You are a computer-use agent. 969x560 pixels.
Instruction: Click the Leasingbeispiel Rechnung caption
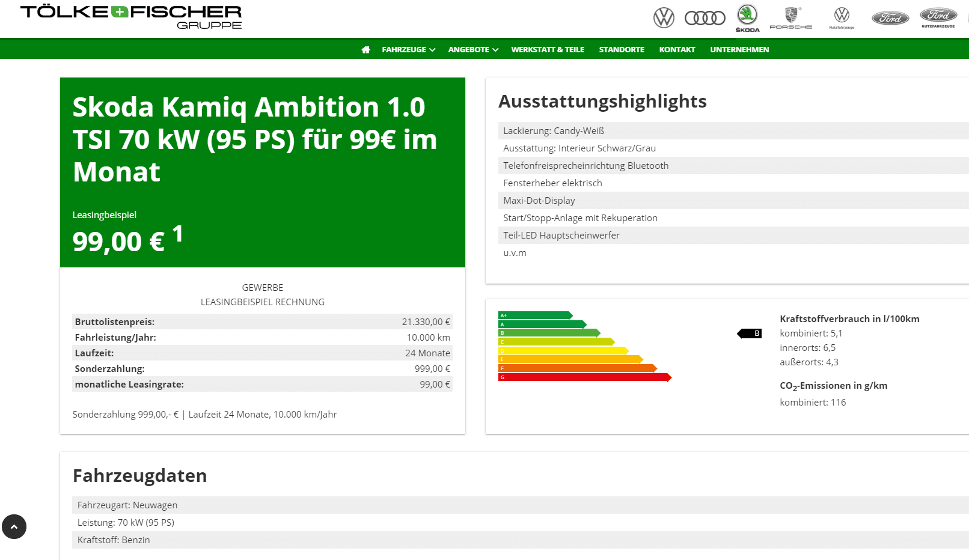click(x=263, y=302)
